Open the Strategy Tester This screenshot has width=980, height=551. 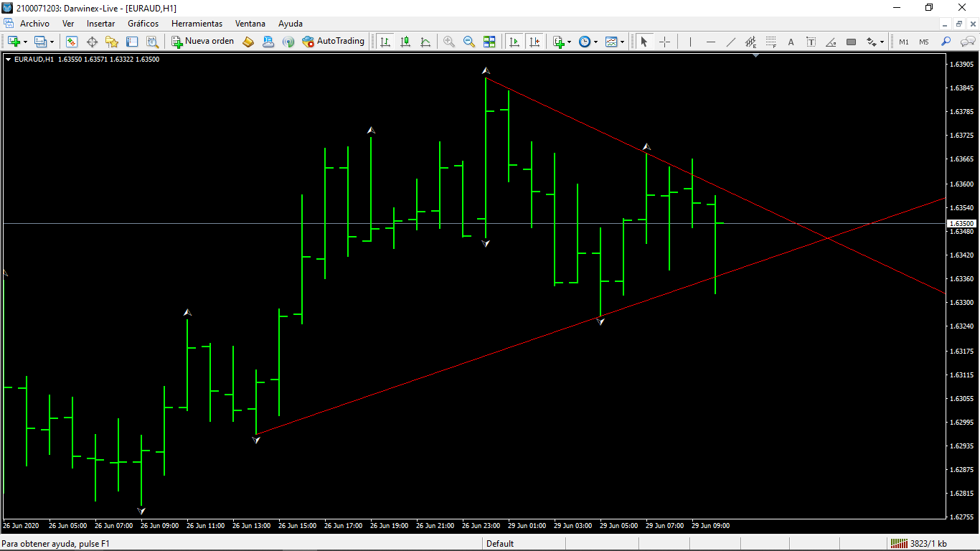pos(152,42)
